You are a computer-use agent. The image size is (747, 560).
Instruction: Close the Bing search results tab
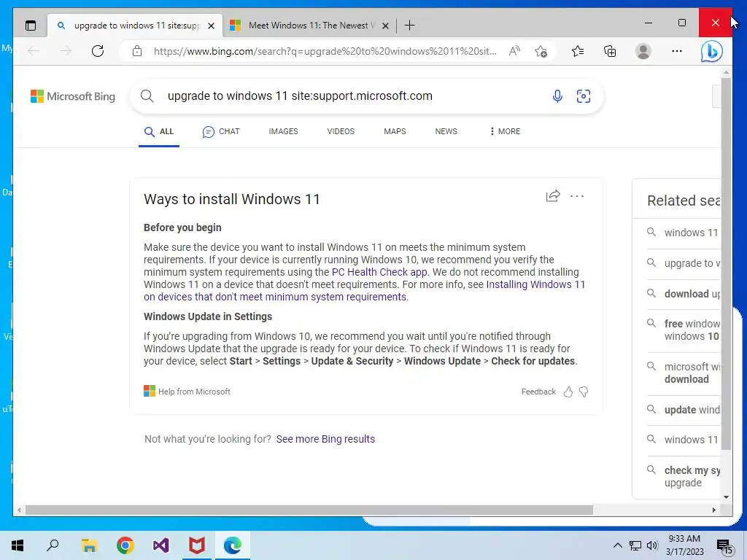point(211,26)
